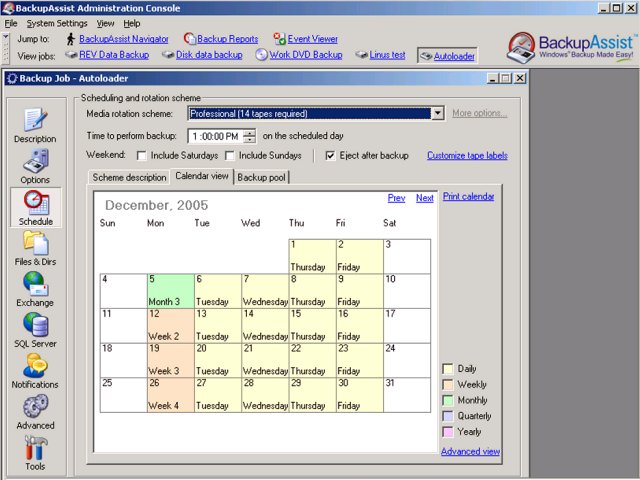The width and height of the screenshot is (640, 480).
Task: Switch to Scheme description tab
Action: coord(129,177)
